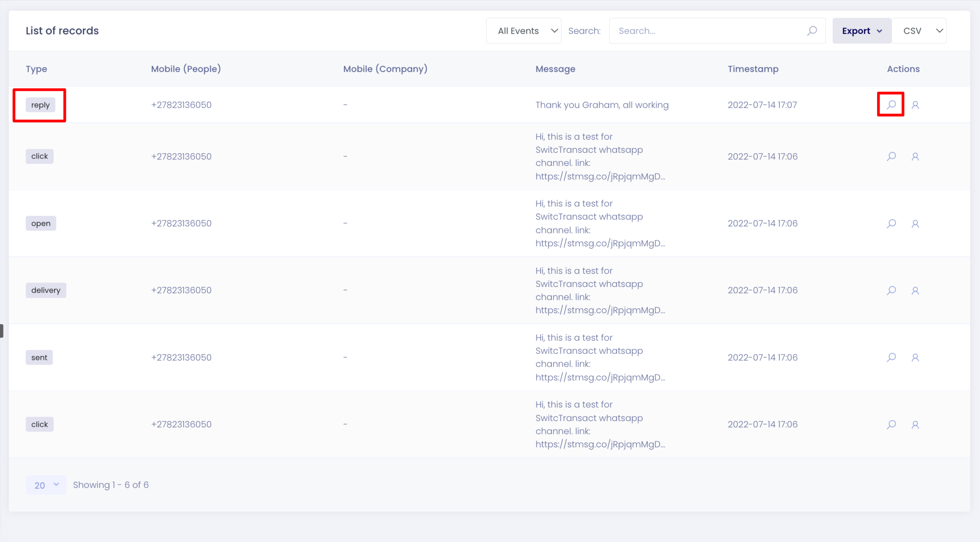980x542 pixels.
Task: Click the message text in the open row
Action: pos(600,223)
